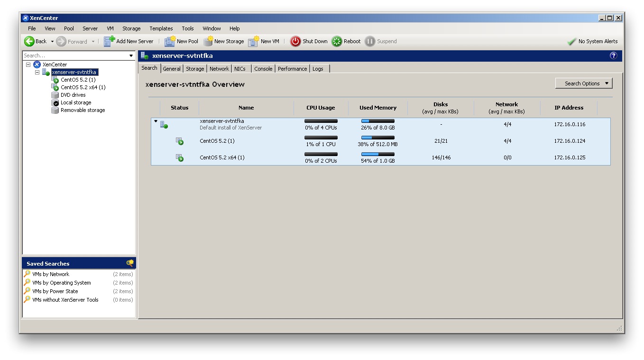
Task: Open the help question mark icon
Action: tap(613, 55)
